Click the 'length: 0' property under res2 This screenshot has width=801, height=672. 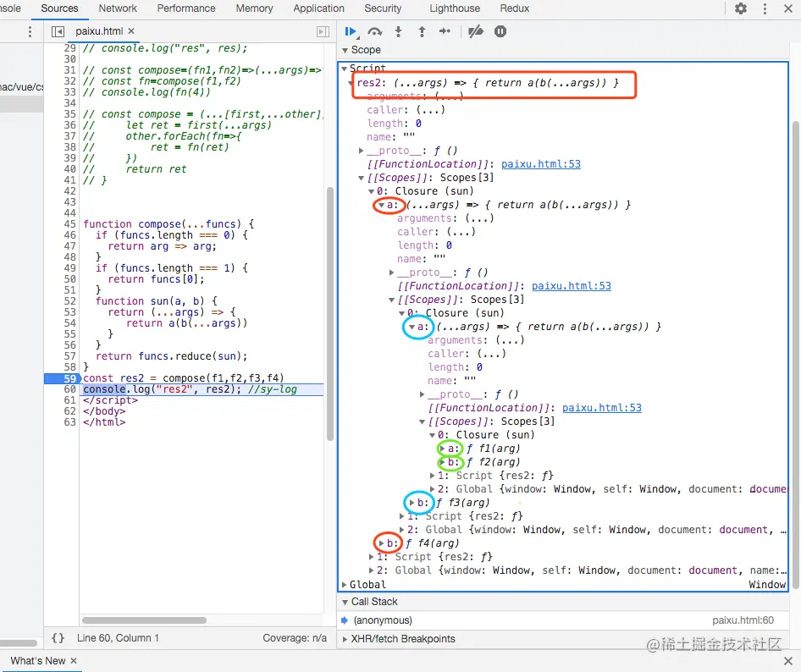(x=394, y=124)
